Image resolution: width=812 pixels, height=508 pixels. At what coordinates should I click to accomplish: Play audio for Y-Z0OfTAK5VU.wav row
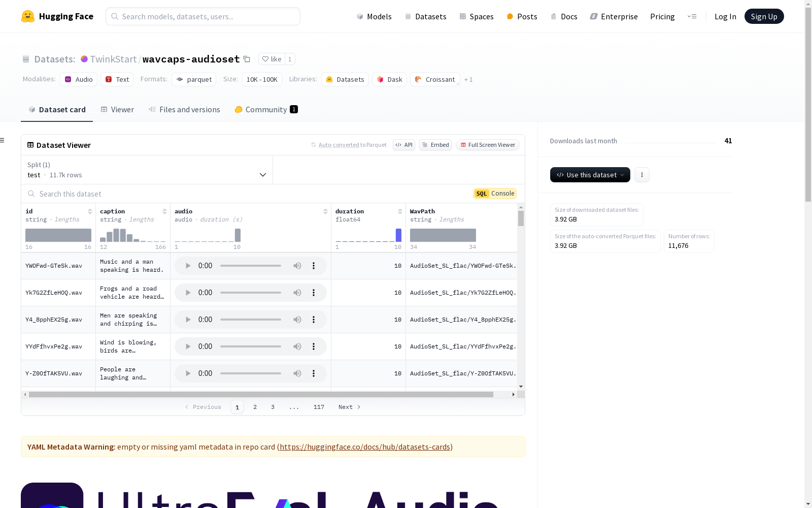click(188, 373)
